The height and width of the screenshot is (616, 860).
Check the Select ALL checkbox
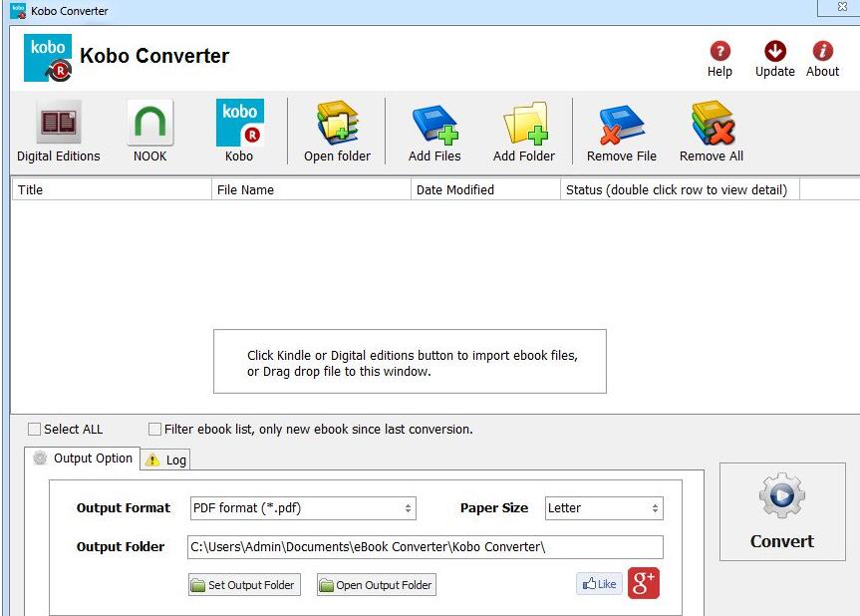tap(34, 429)
